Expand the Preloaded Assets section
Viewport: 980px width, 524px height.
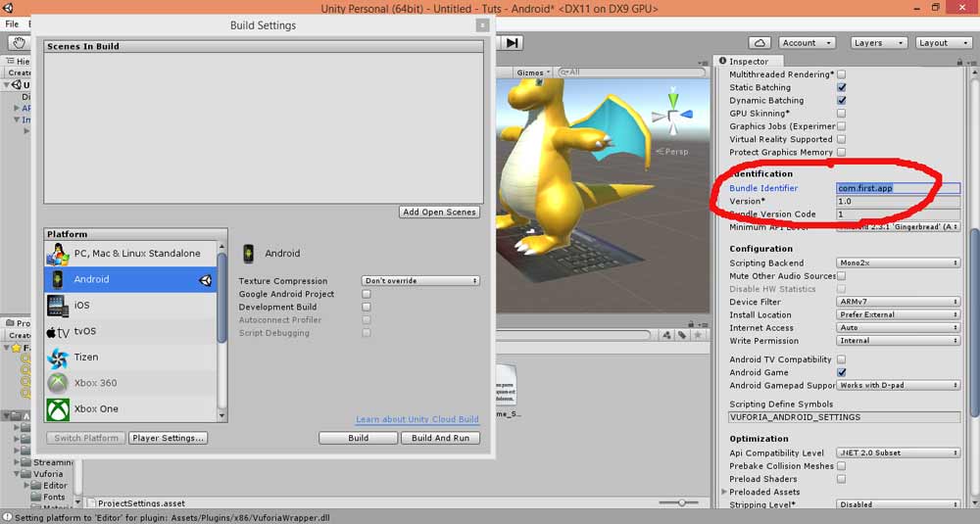725,492
